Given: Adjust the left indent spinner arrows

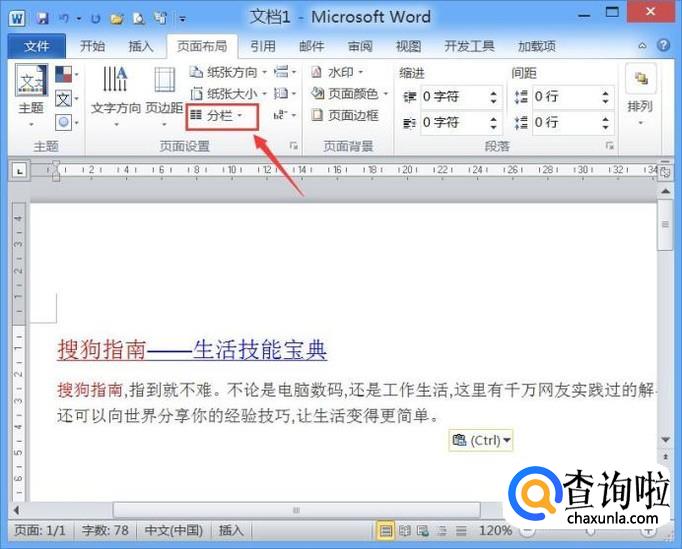Looking at the screenshot, I should click(x=493, y=97).
